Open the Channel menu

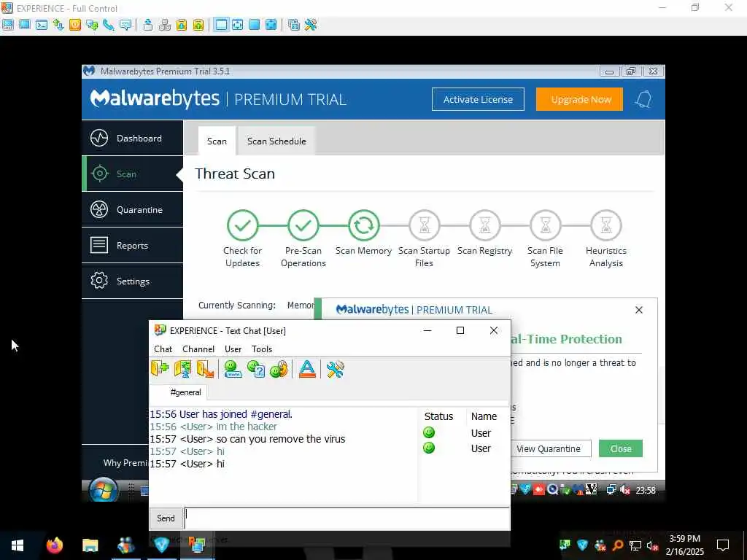(198, 349)
